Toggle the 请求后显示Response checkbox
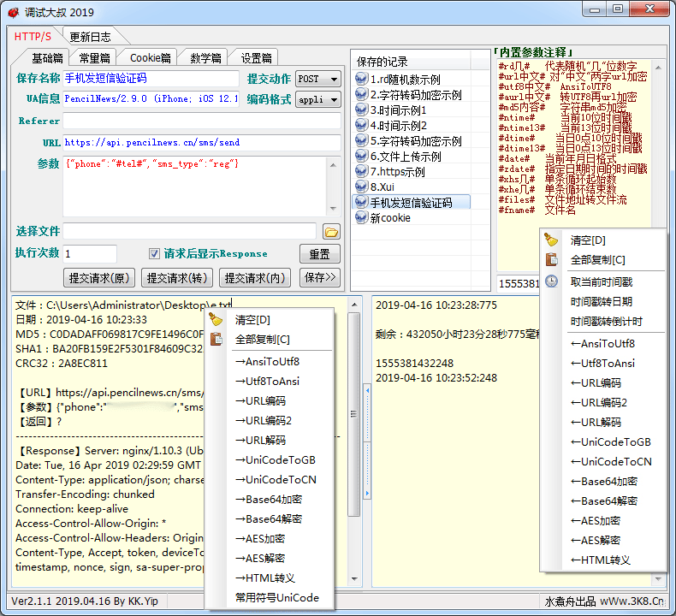 click(x=155, y=253)
